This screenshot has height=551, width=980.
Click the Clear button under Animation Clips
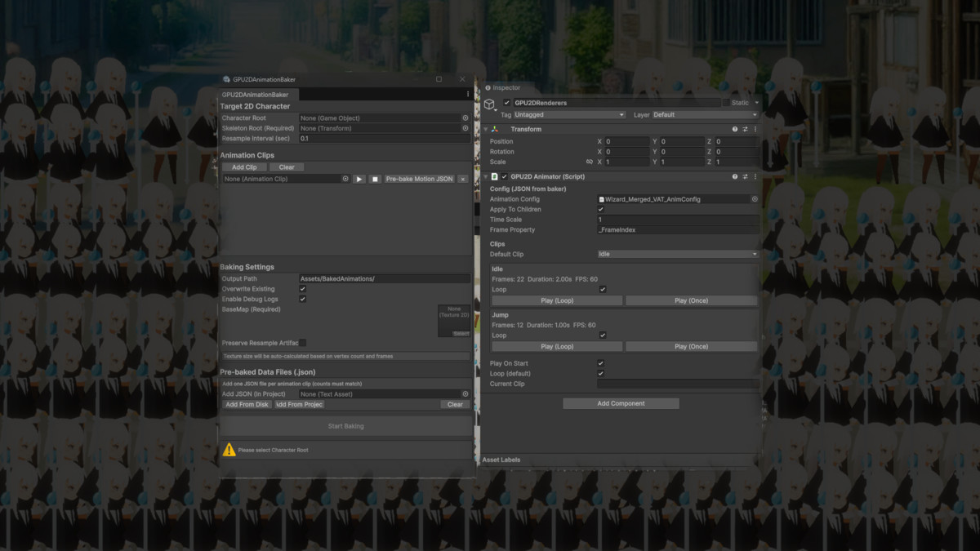(x=287, y=167)
